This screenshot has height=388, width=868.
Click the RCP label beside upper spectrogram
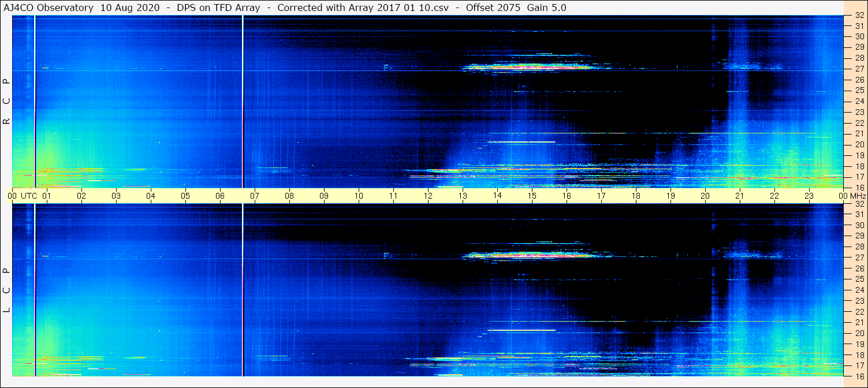[7, 102]
